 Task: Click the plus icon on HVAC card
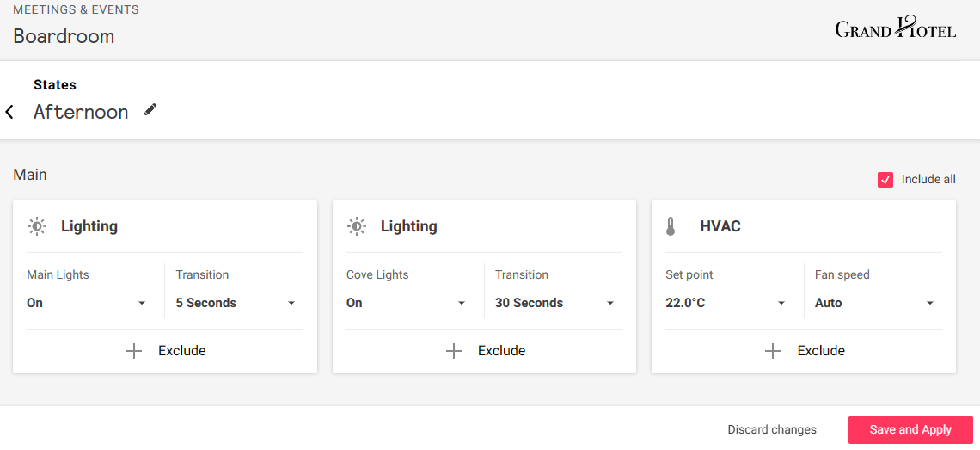coord(773,351)
